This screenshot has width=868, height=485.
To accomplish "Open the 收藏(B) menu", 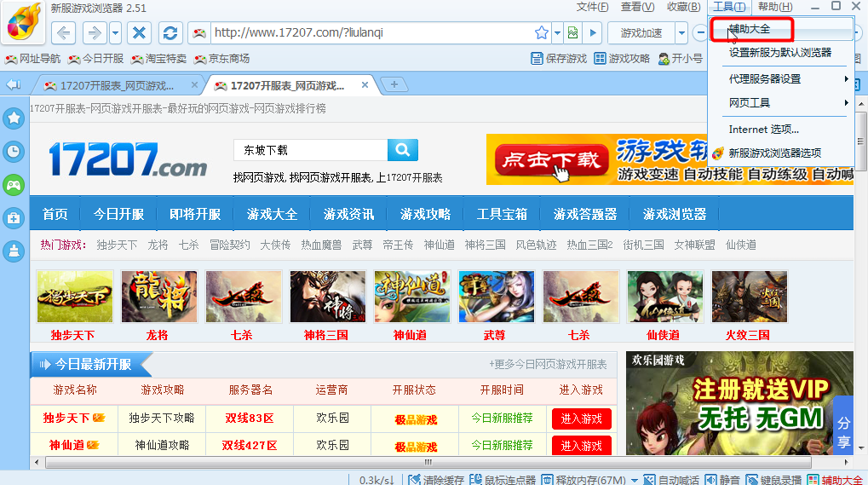I will (684, 7).
